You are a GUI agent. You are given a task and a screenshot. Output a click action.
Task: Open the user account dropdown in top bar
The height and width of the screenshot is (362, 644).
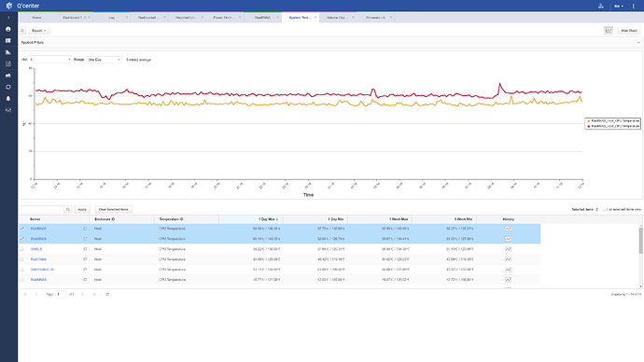(x=619, y=7)
